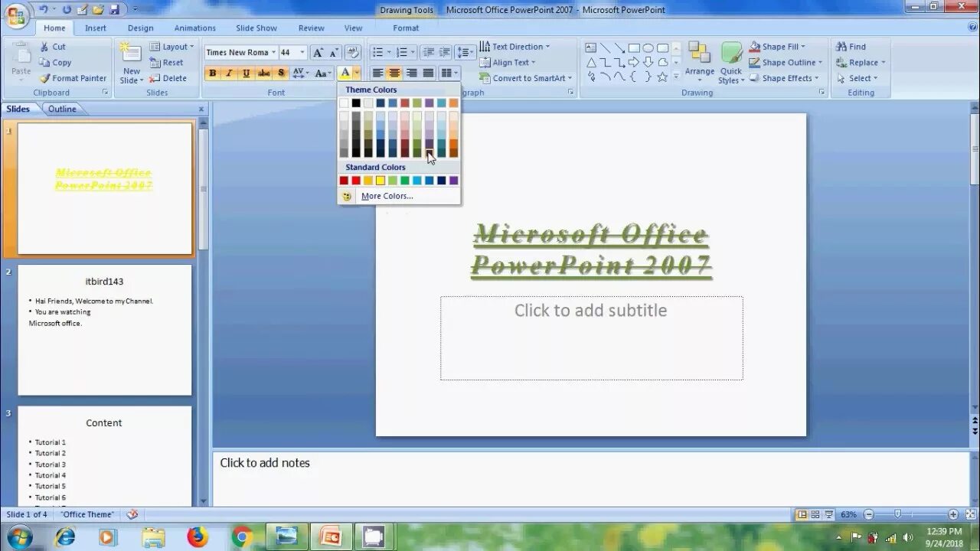Viewport: 980px width, 551px height.
Task: Click the Grow Font icon
Action: pyautogui.click(x=318, y=52)
